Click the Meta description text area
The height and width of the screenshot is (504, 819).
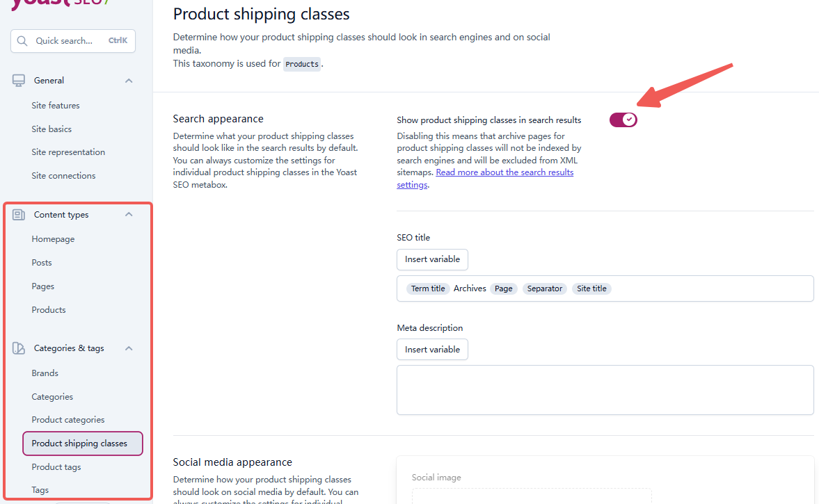(x=605, y=389)
